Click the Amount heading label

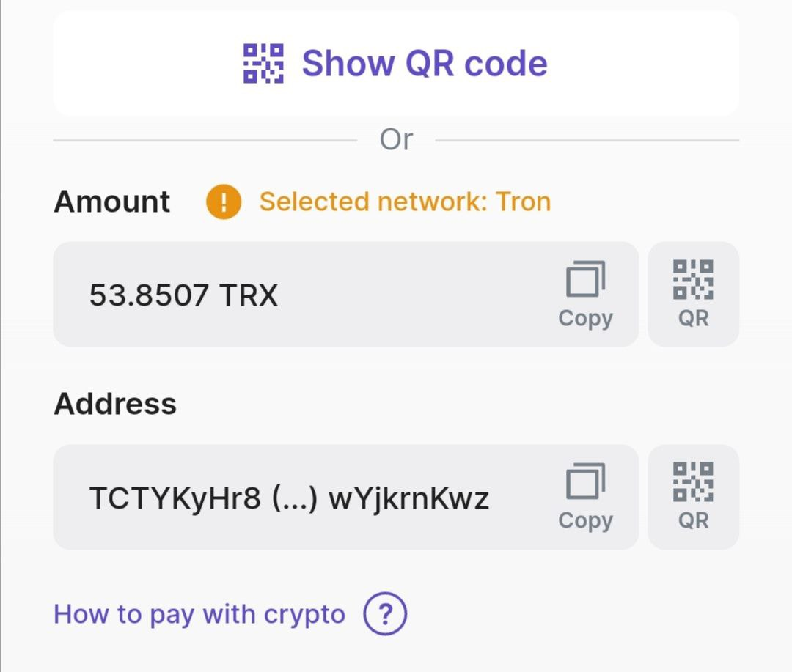pyautogui.click(x=112, y=202)
